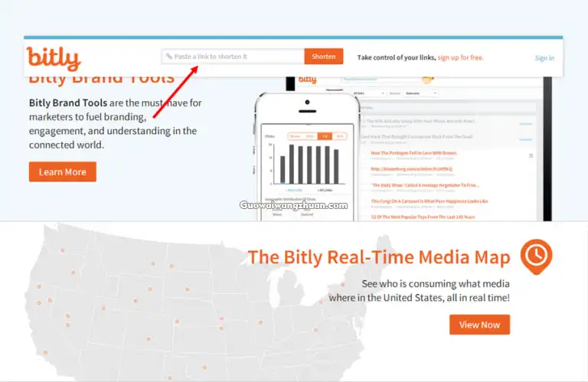Open the 'sign up for free' link
588x382 pixels.
tap(460, 57)
